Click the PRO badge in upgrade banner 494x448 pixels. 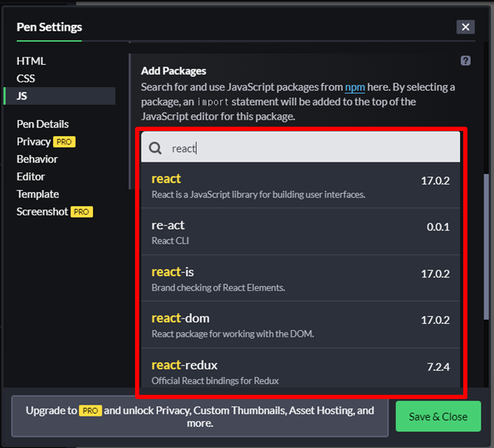click(x=90, y=411)
